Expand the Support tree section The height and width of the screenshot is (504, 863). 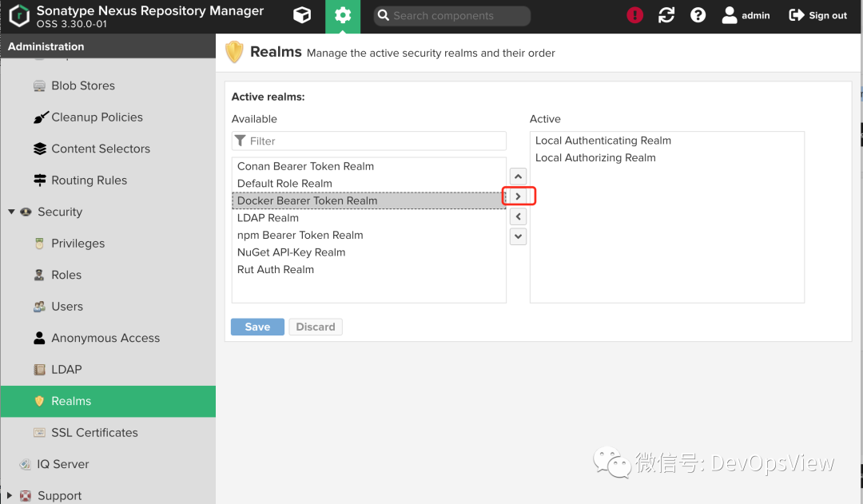(x=10, y=495)
